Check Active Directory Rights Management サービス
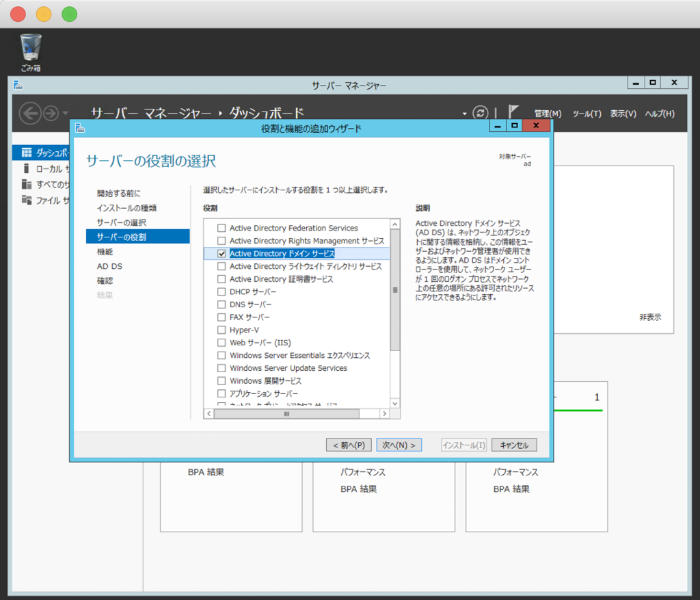 click(221, 241)
